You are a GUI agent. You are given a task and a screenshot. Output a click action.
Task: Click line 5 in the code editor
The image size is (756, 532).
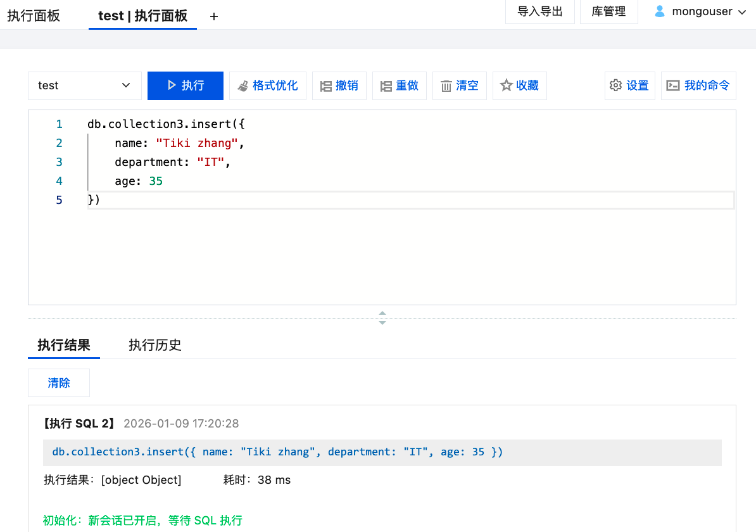tap(380, 200)
